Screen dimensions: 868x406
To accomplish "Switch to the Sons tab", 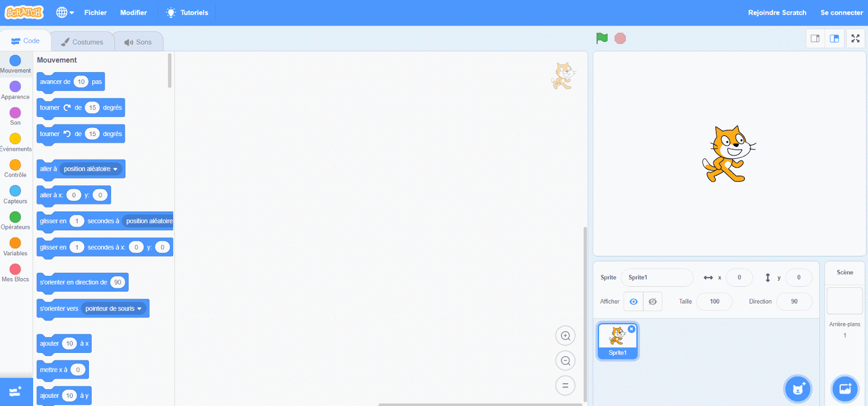I will [x=138, y=42].
